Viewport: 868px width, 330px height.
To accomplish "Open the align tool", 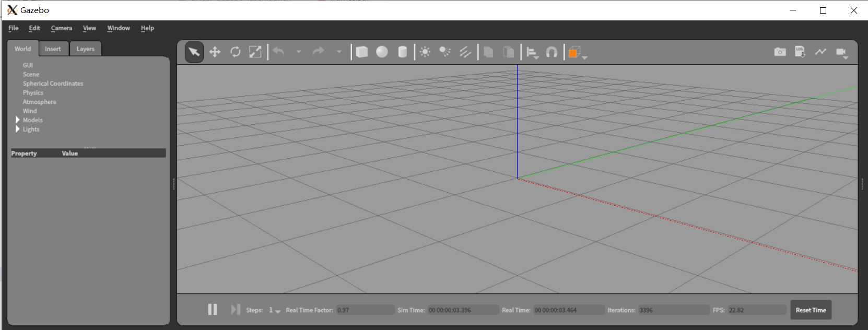I will pyautogui.click(x=532, y=52).
